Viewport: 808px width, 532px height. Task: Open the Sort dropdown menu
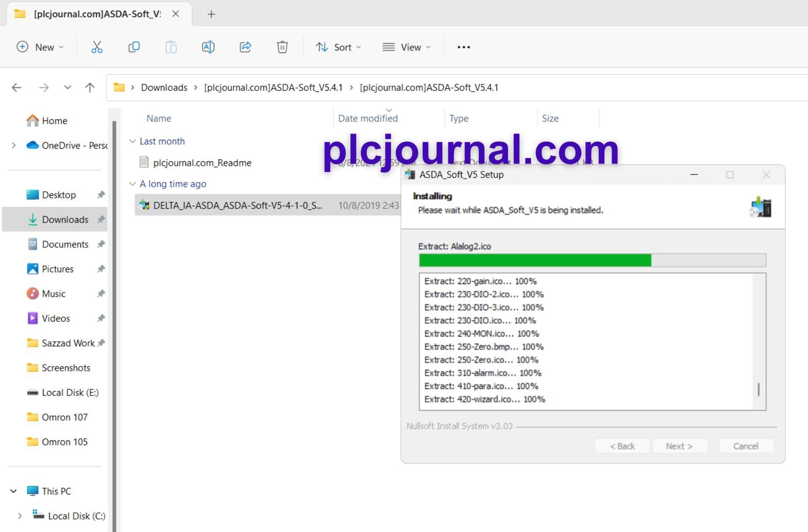(338, 47)
